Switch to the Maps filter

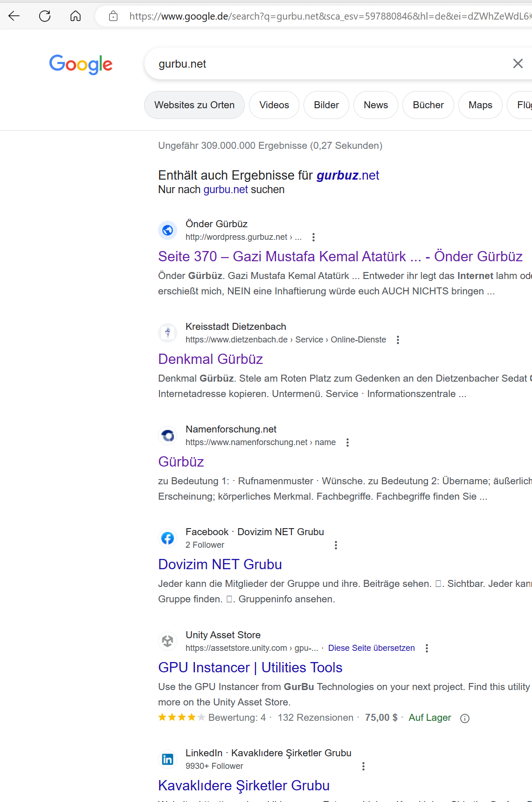480,105
